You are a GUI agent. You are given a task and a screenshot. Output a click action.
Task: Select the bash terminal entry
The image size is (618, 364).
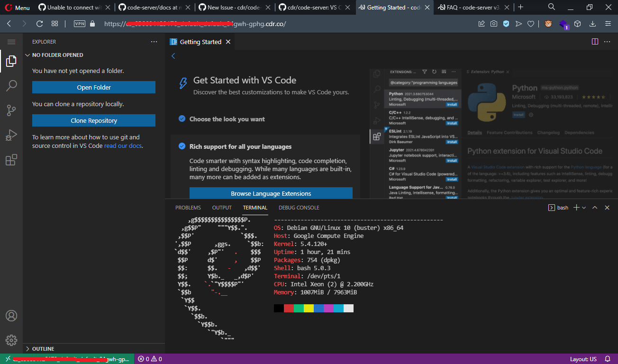point(558,208)
